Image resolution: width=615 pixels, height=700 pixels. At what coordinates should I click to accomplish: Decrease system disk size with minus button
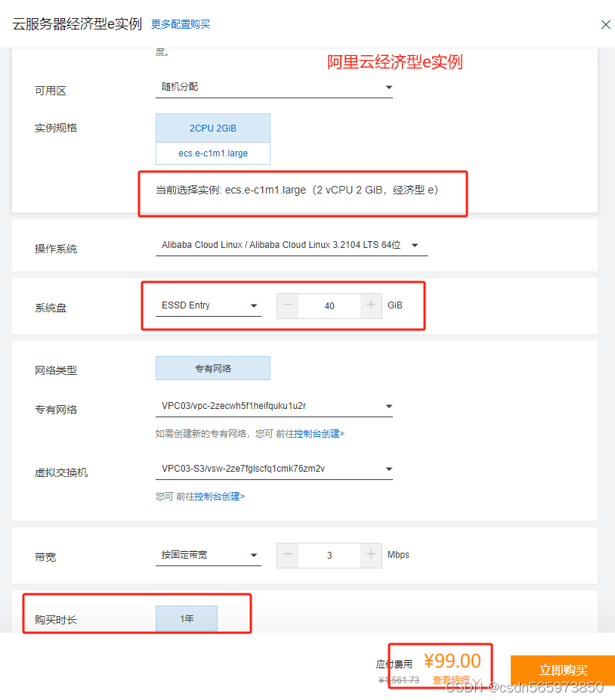[x=288, y=306]
